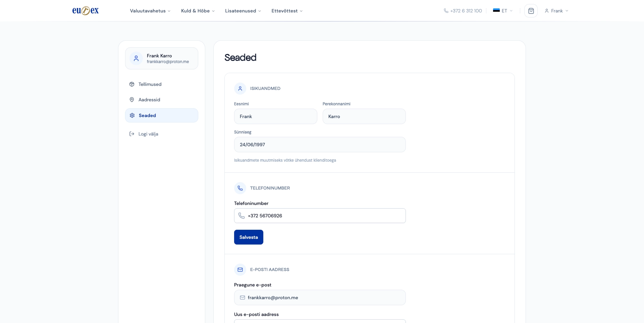Click the Tellimused package icon
Screen dimensions: 644x323
(132, 84)
